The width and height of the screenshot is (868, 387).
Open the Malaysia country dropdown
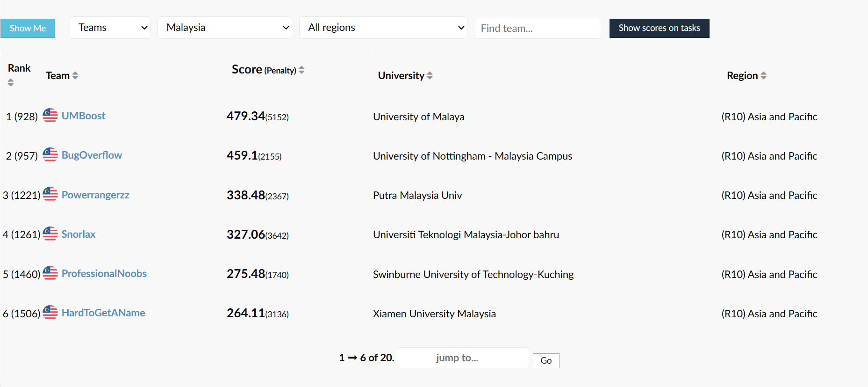pyautogui.click(x=225, y=28)
